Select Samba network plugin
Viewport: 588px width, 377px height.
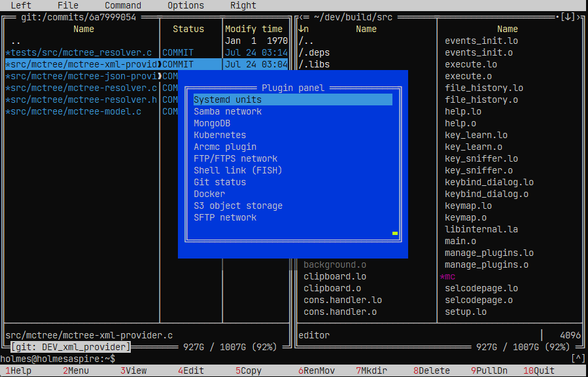pyautogui.click(x=293, y=111)
